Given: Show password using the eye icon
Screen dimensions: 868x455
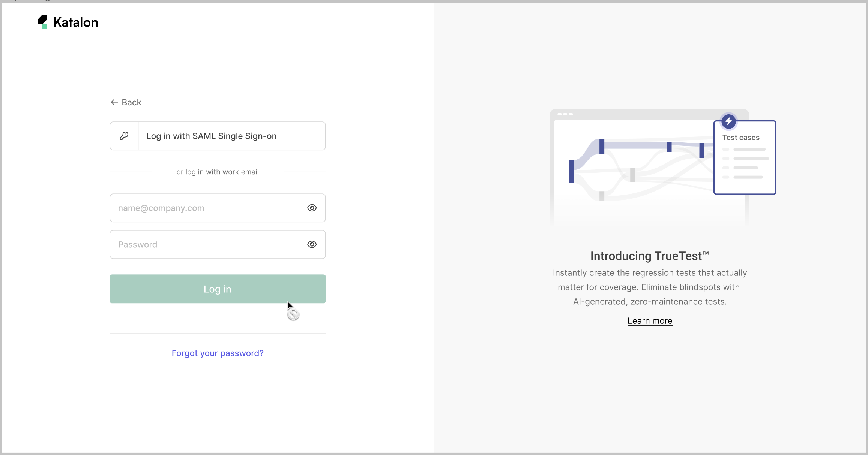Looking at the screenshot, I should coord(312,244).
